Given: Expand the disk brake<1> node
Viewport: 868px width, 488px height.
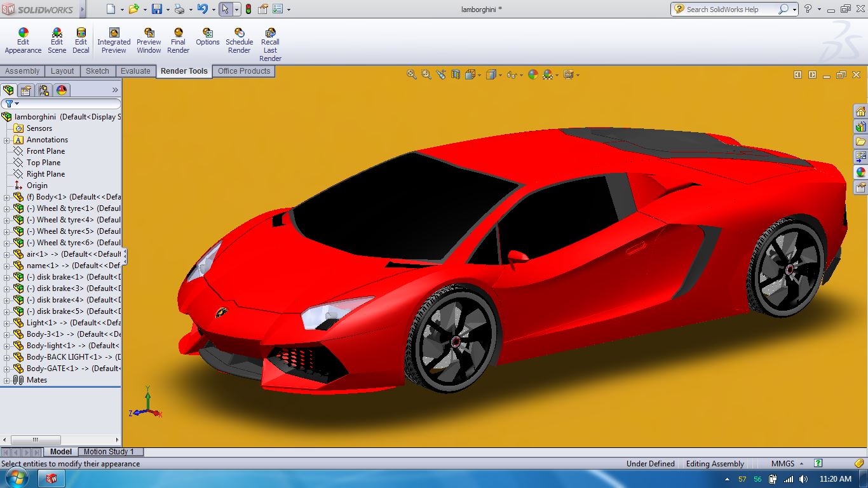Looking at the screenshot, I should point(7,277).
